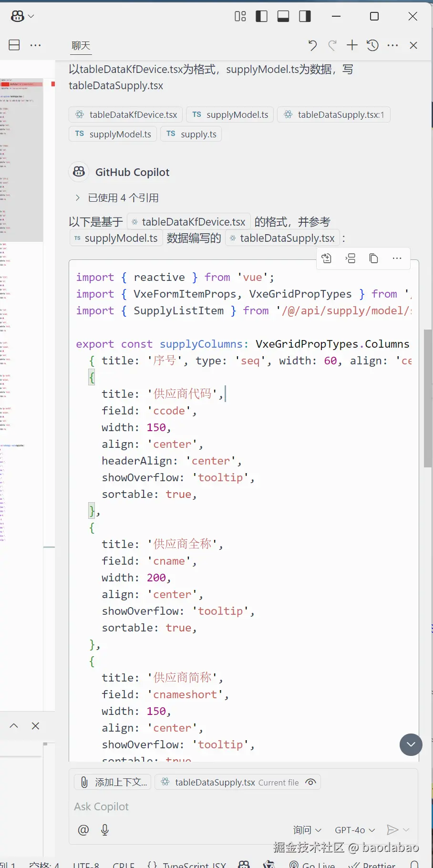Apply code block in editor

(x=327, y=258)
